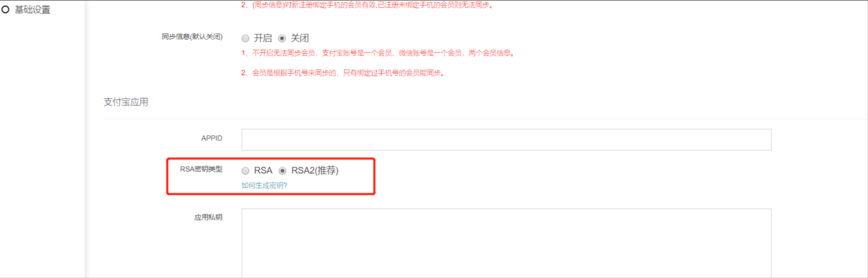This screenshot has width=868, height=278.
Task: Select the RSA2(推荐) radio button
Action: [282, 170]
